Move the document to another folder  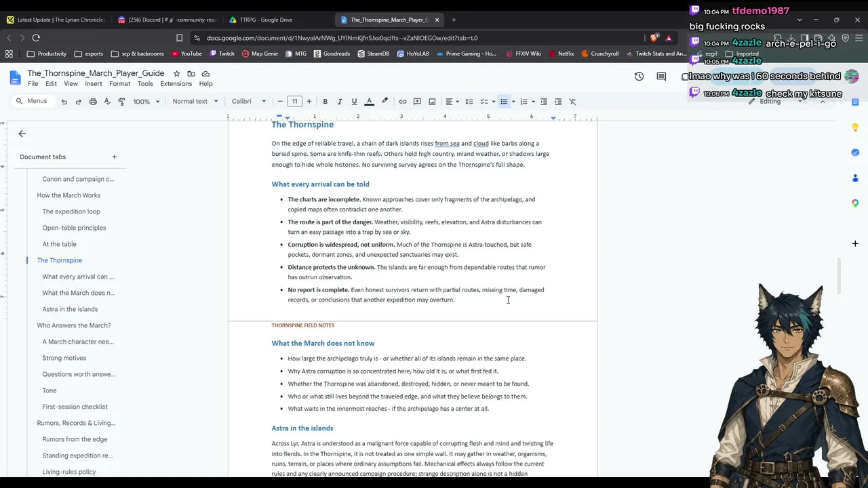coord(191,73)
